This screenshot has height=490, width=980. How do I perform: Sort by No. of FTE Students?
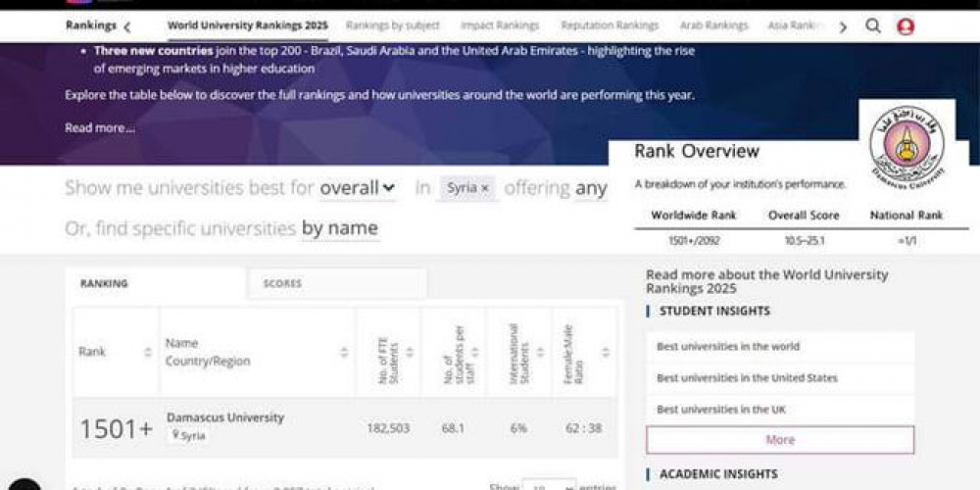410,352
